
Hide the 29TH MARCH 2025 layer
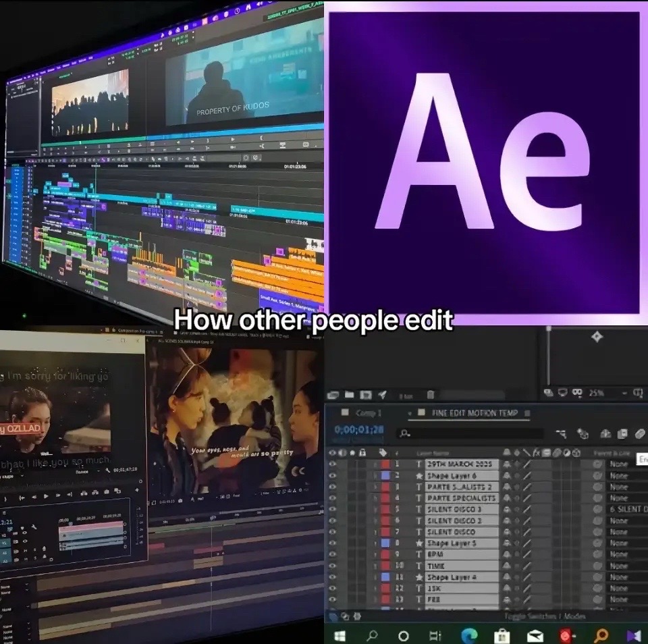pos(332,464)
